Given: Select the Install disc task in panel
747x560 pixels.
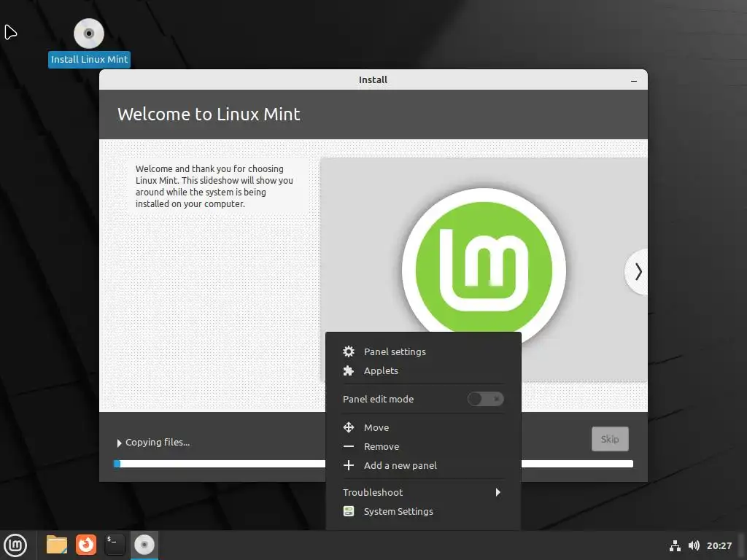Looking at the screenshot, I should [x=144, y=545].
